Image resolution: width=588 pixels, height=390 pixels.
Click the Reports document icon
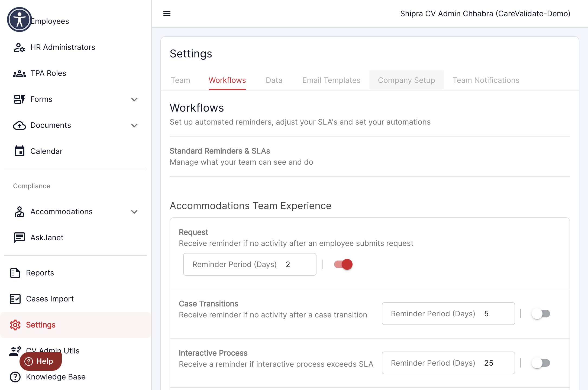click(15, 273)
